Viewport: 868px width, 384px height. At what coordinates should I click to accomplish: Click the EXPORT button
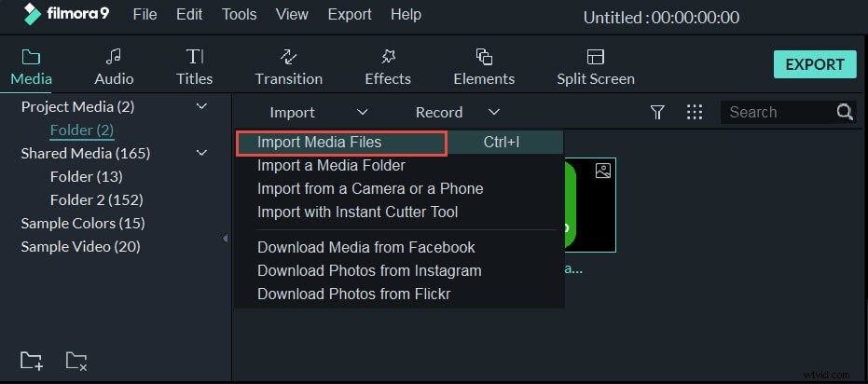(815, 64)
